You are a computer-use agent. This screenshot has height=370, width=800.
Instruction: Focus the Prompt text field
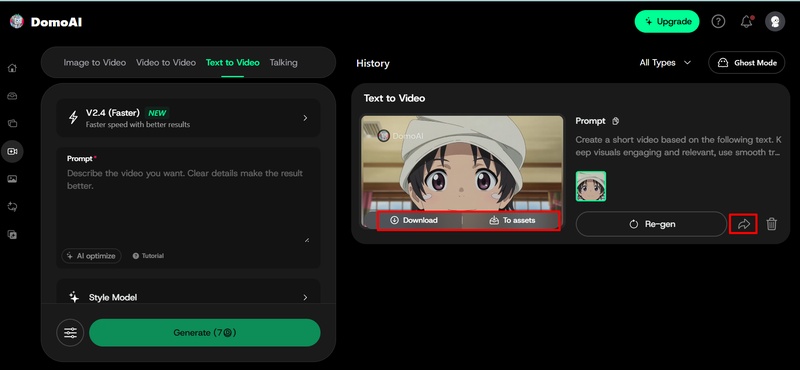tap(188, 205)
